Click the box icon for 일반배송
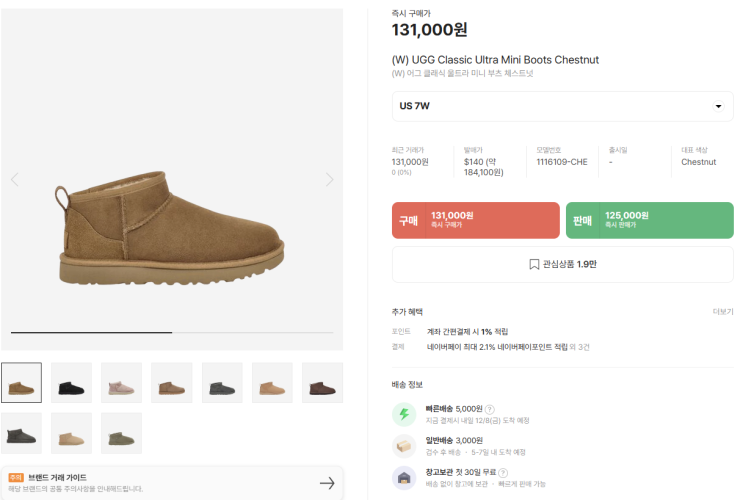 404,446
